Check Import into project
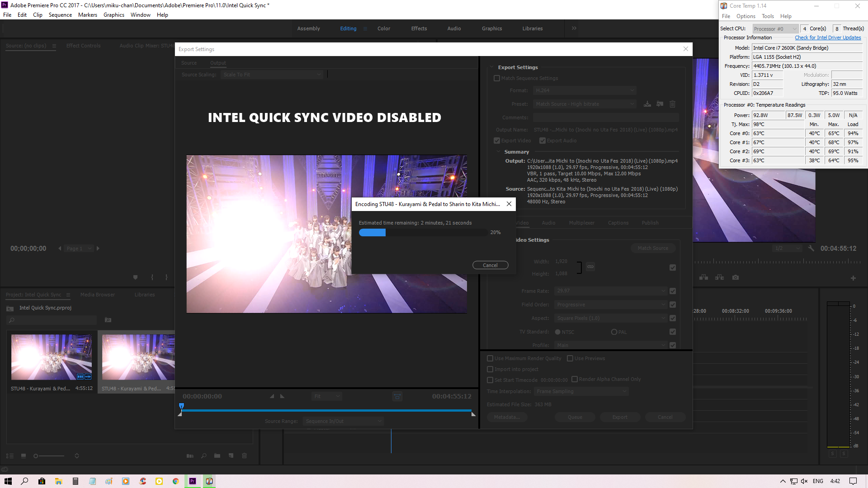Viewport: 868px width, 488px height. (x=490, y=369)
